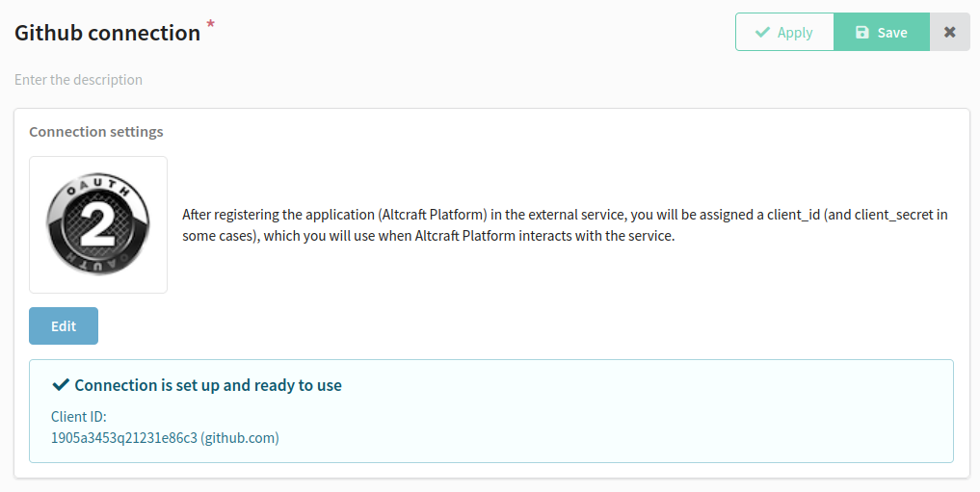Click the Connection settings heading
The width and height of the screenshot is (980, 492).
[96, 132]
